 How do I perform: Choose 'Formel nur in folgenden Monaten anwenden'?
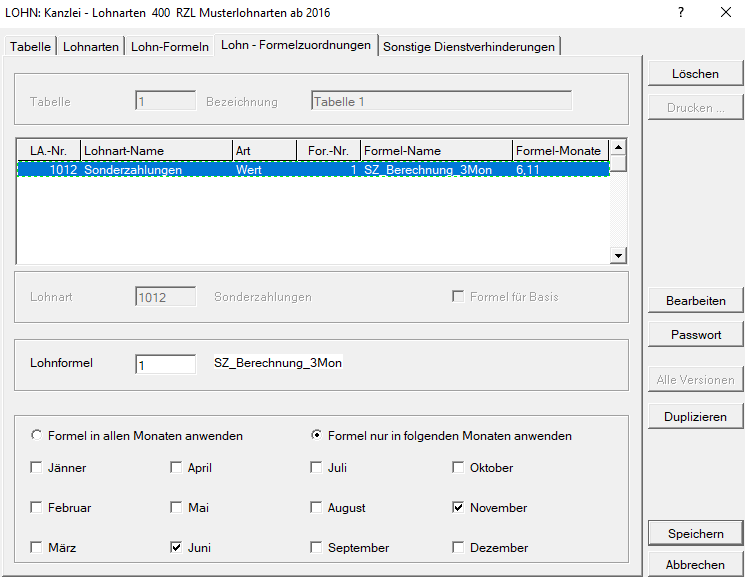point(318,436)
